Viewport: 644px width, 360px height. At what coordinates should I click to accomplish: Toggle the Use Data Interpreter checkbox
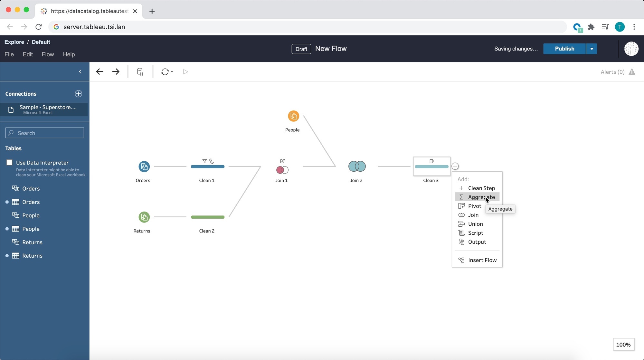click(x=10, y=162)
